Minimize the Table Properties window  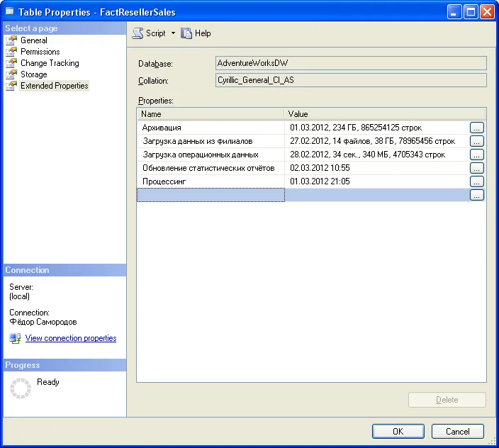(454, 12)
